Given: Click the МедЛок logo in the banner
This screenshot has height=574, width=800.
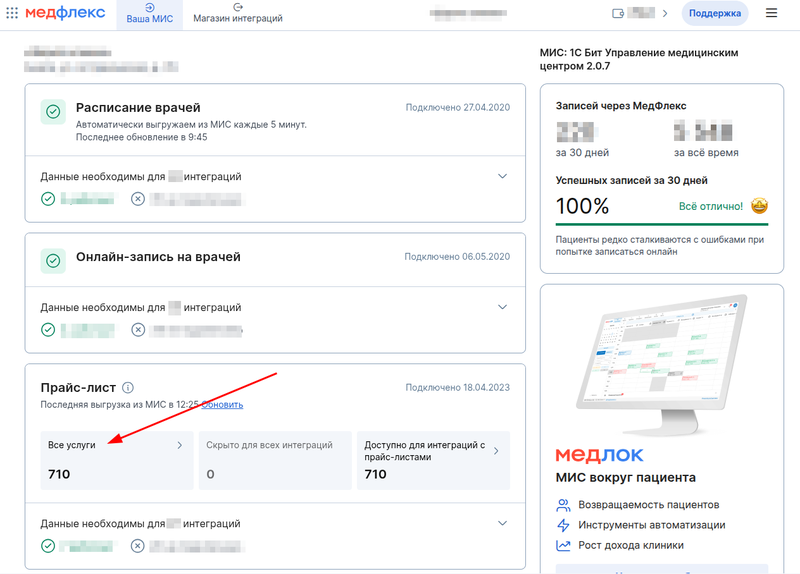Looking at the screenshot, I should [x=599, y=455].
